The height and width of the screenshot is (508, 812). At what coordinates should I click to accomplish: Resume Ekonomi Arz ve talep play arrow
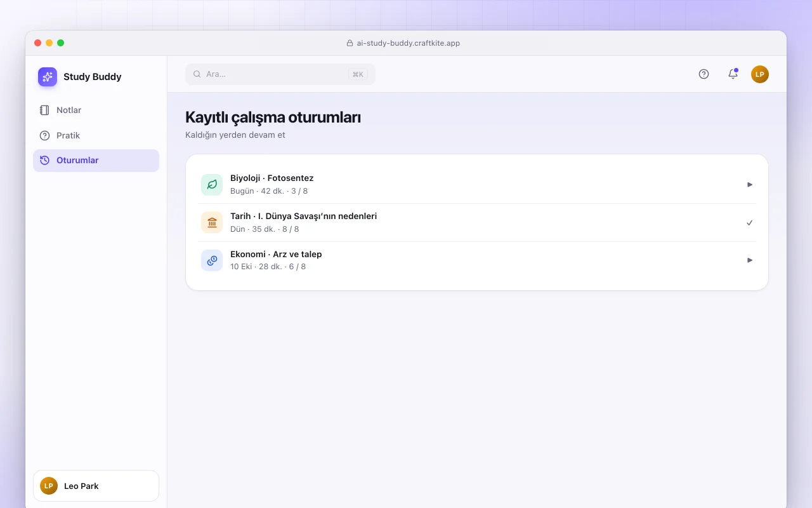click(750, 260)
